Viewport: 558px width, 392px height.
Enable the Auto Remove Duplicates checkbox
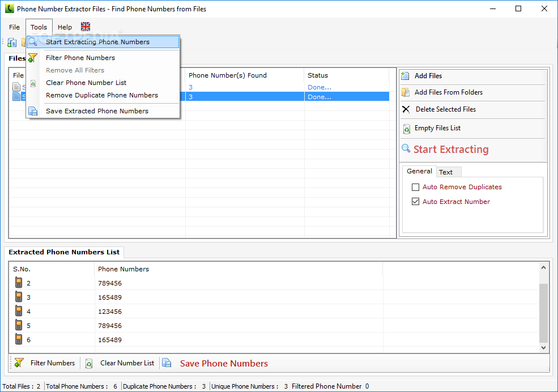(x=415, y=187)
